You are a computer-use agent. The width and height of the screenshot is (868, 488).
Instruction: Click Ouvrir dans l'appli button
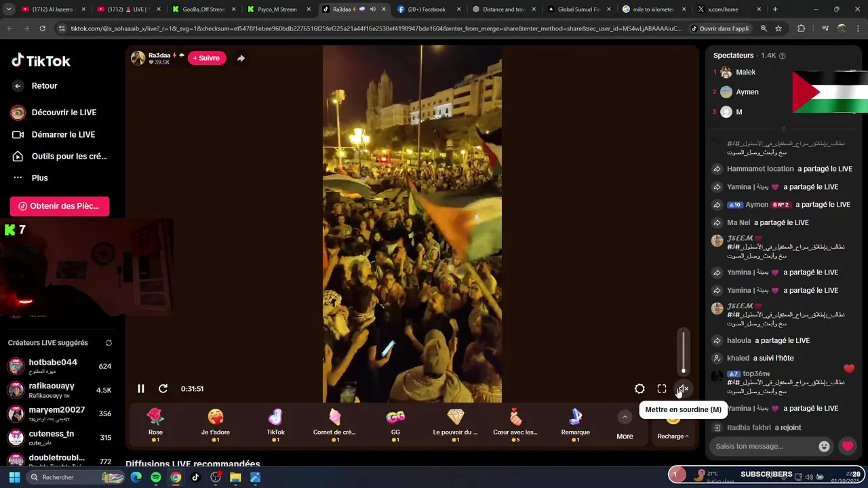pyautogui.click(x=719, y=28)
